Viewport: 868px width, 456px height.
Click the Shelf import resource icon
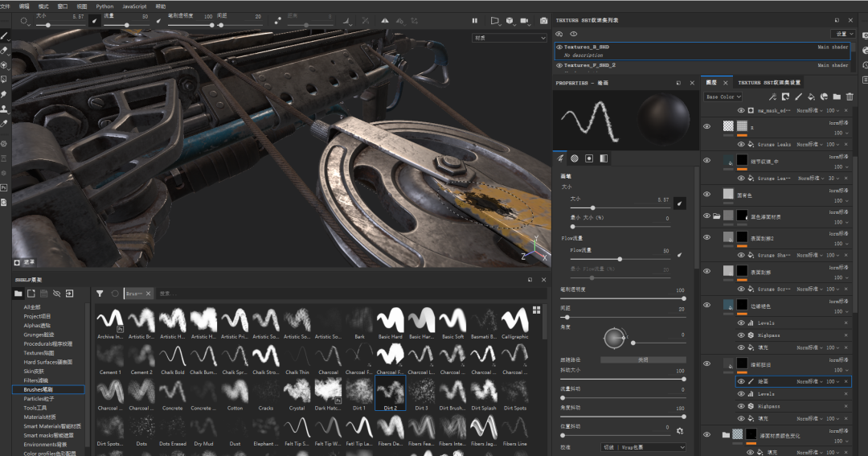pos(69,293)
